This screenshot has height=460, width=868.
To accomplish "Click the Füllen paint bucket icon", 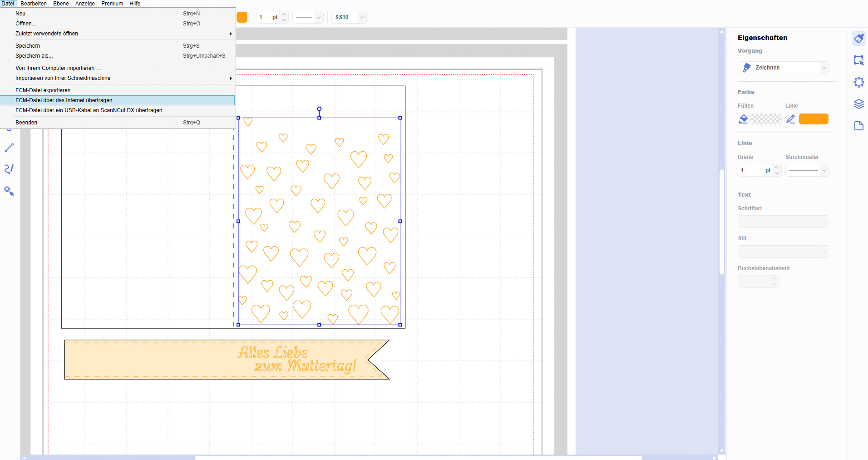I will click(743, 119).
